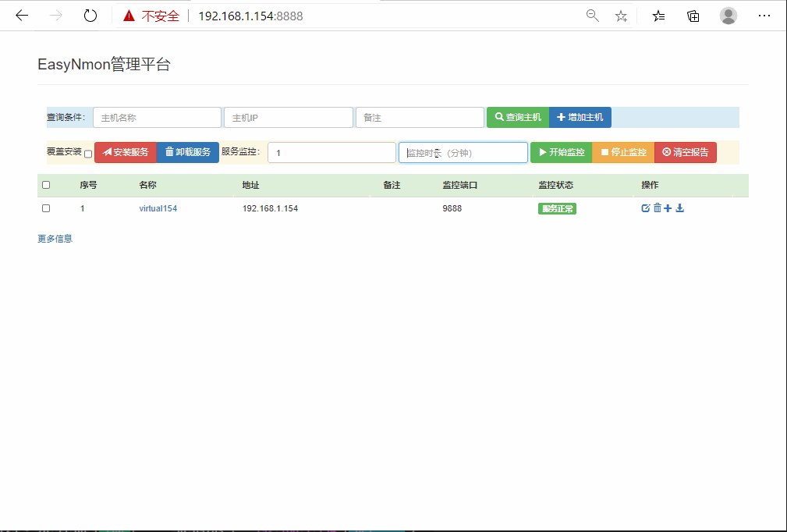Click the edit icon for virtual154
Image resolution: width=787 pixels, height=532 pixels.
click(646, 208)
